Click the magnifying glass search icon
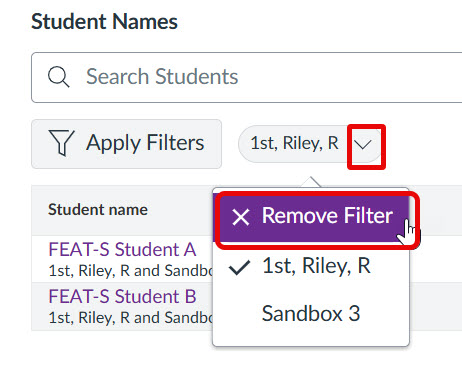Screen dimensions: 462x379 (59, 77)
